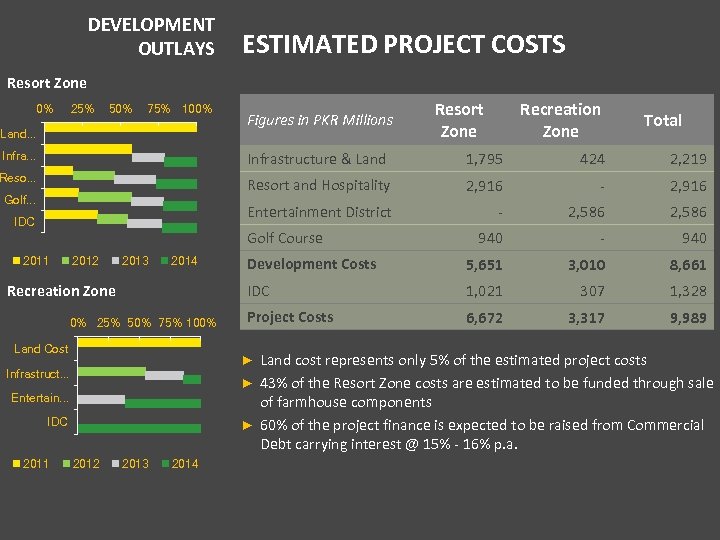Click the value 424 in the table

[x=591, y=159]
